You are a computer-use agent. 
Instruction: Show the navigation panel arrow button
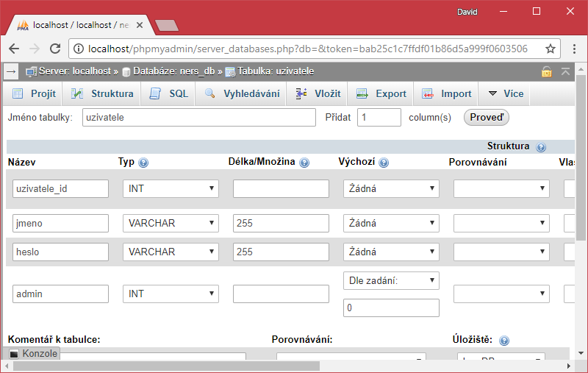point(11,71)
